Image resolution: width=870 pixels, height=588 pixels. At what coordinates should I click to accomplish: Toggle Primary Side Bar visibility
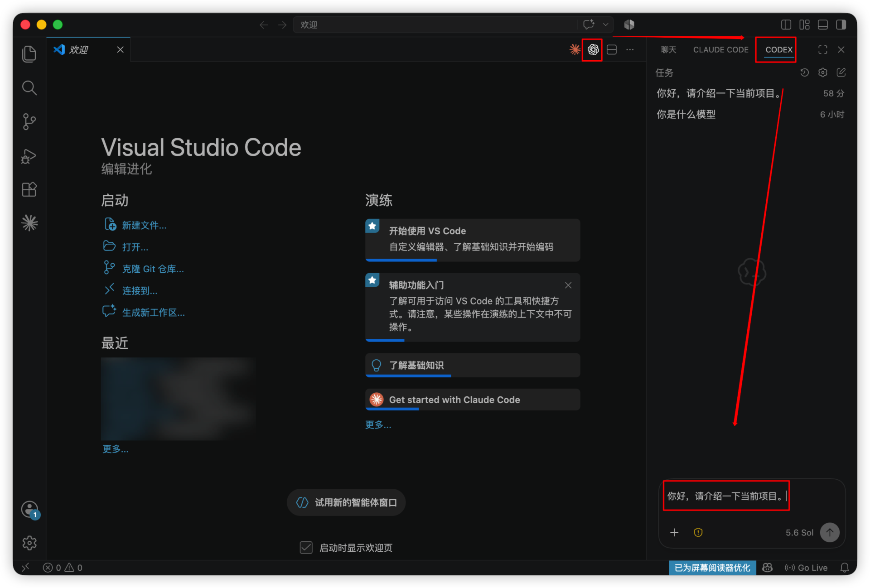(786, 24)
